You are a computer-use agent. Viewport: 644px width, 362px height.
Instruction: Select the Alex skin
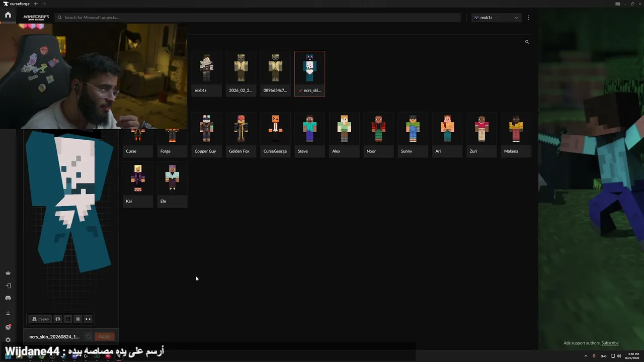point(344,135)
